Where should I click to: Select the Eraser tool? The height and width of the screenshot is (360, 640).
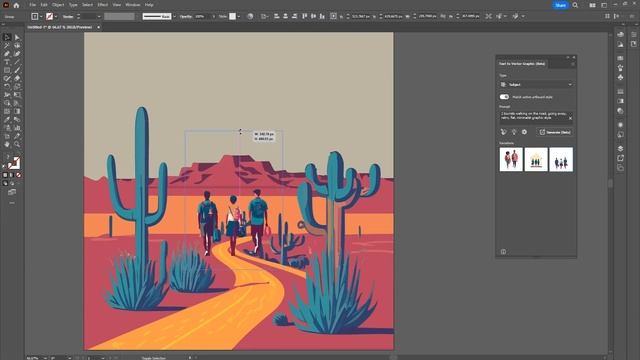(17, 78)
